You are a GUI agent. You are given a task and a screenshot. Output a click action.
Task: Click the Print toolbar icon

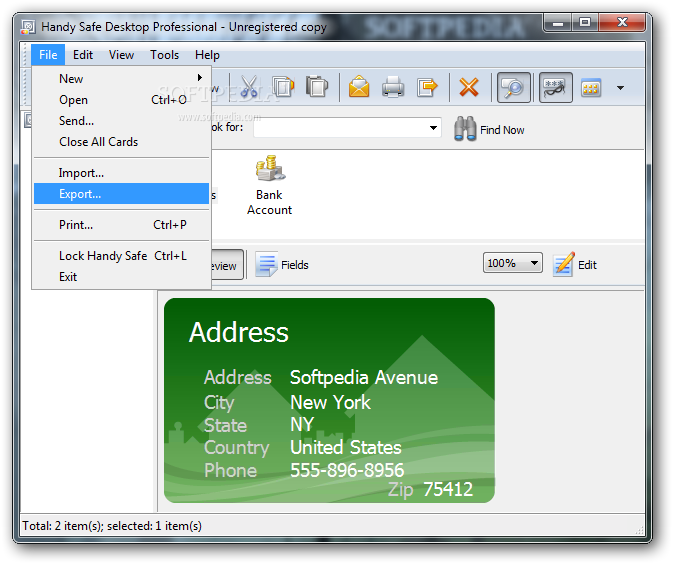pos(393,87)
